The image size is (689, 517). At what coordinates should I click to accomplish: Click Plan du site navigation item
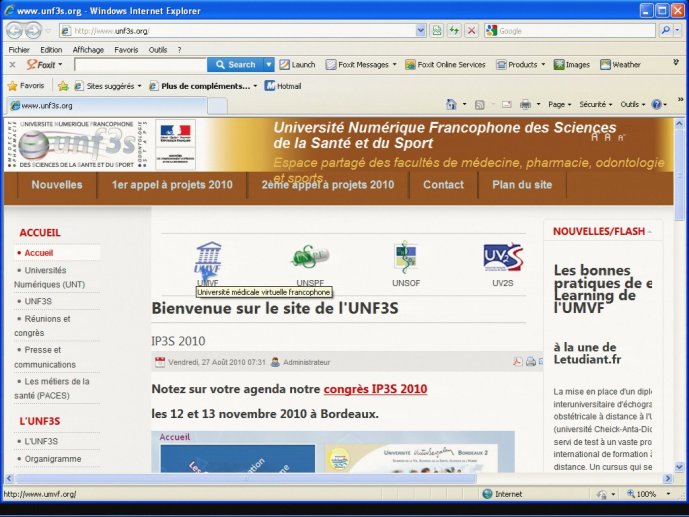(522, 184)
